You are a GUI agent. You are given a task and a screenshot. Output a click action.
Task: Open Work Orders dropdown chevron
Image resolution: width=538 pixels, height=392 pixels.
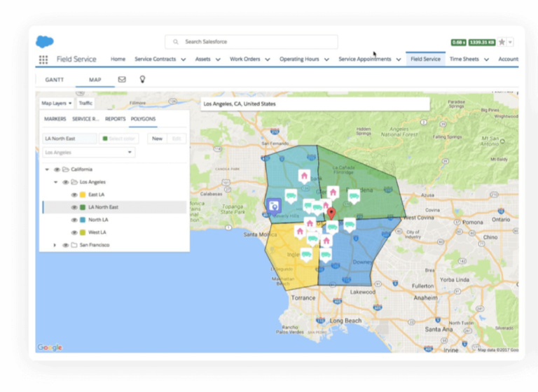tap(268, 59)
